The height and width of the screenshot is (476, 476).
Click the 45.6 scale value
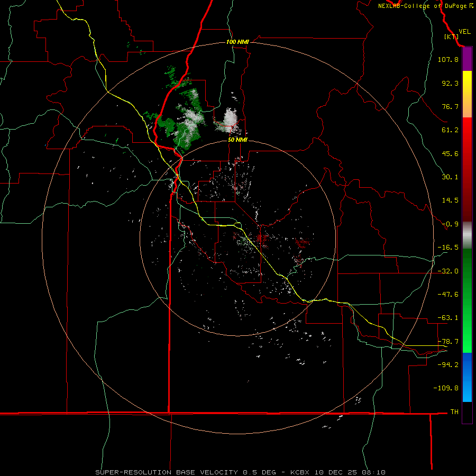450,153
